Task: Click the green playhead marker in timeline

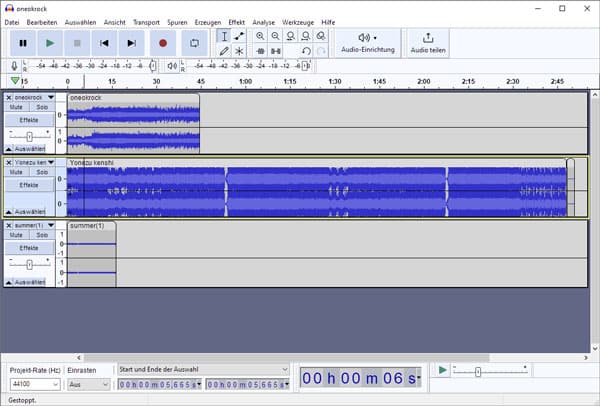Action: (15, 81)
